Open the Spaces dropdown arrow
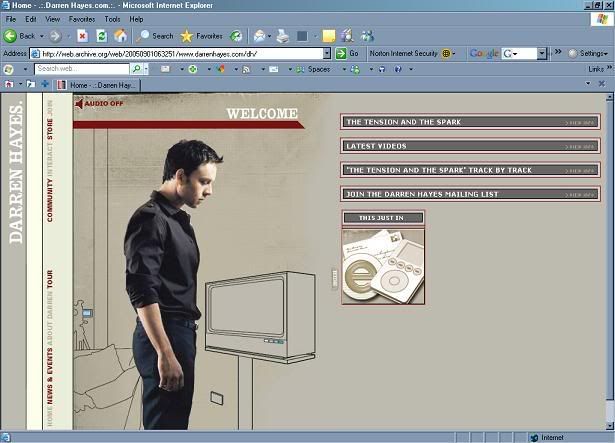The width and height of the screenshot is (615, 443). click(344, 69)
